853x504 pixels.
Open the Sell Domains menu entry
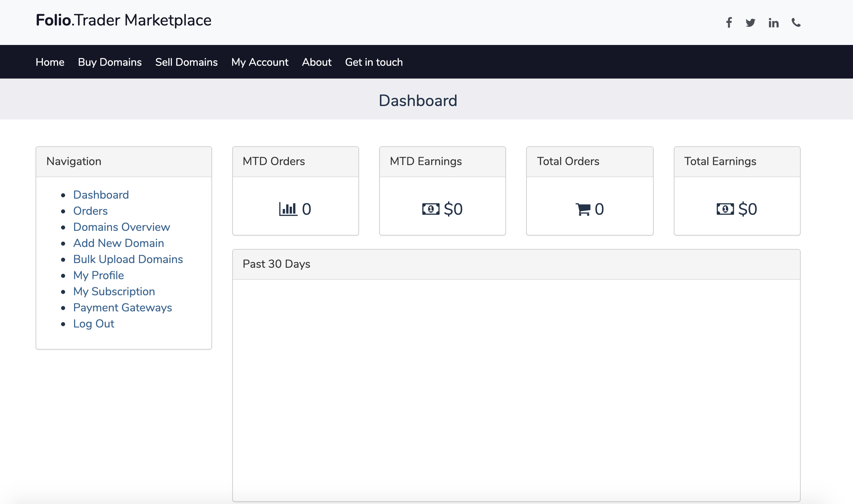click(187, 62)
